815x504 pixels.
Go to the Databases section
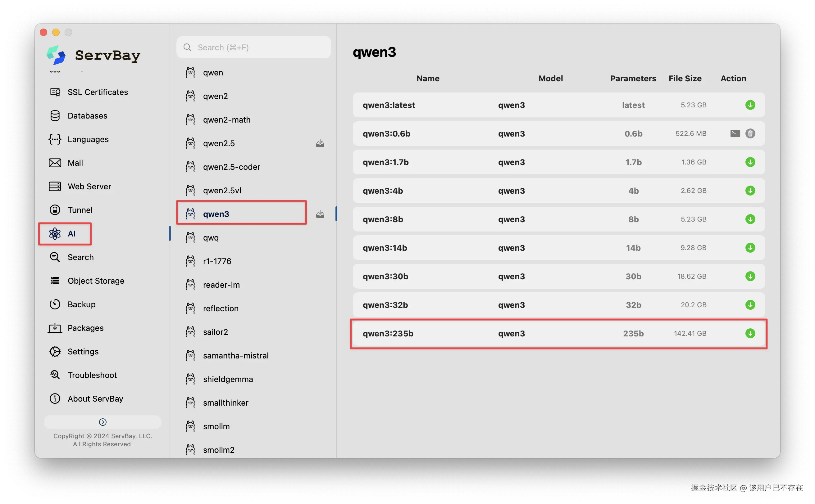point(87,116)
